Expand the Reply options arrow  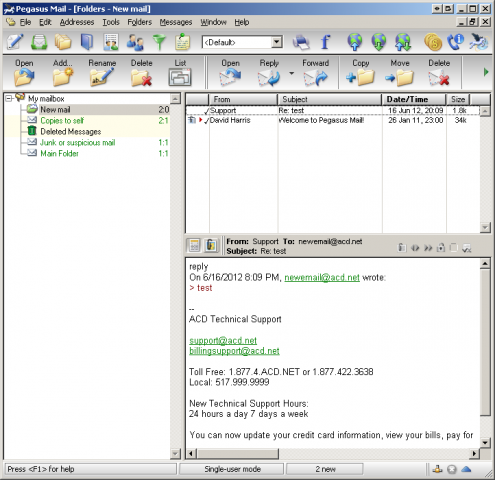[291, 73]
